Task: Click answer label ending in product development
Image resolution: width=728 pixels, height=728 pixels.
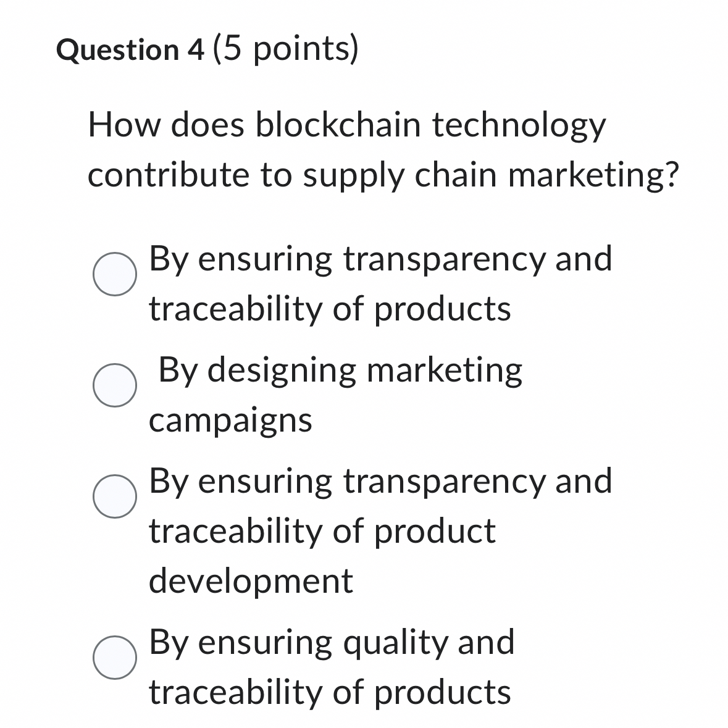Action: [380, 530]
